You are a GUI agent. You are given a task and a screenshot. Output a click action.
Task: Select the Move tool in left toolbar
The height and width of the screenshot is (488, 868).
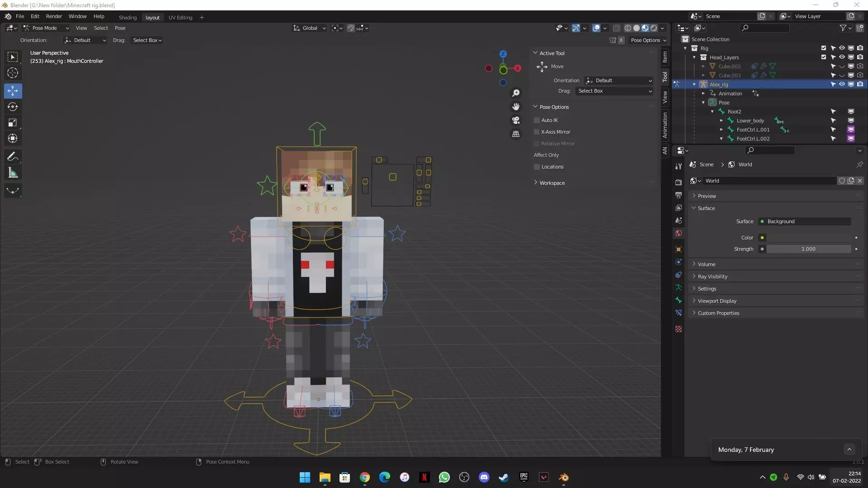(13, 91)
